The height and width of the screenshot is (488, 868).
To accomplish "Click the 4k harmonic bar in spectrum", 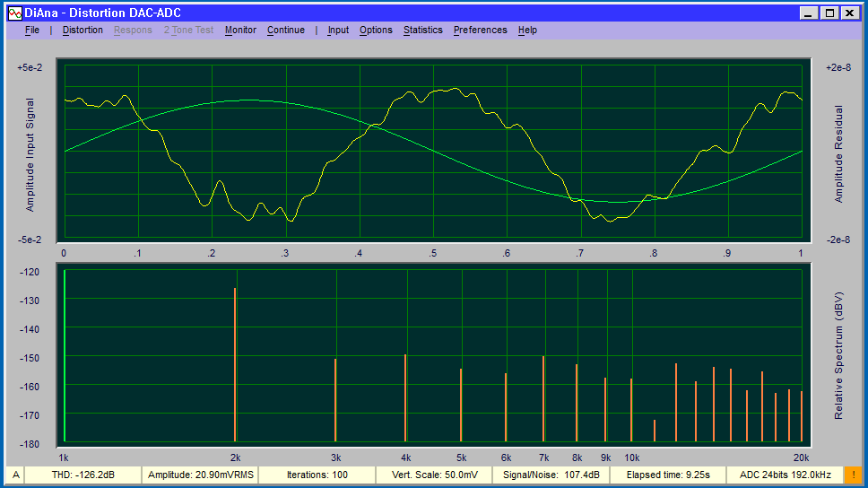I will pyautogui.click(x=405, y=397).
